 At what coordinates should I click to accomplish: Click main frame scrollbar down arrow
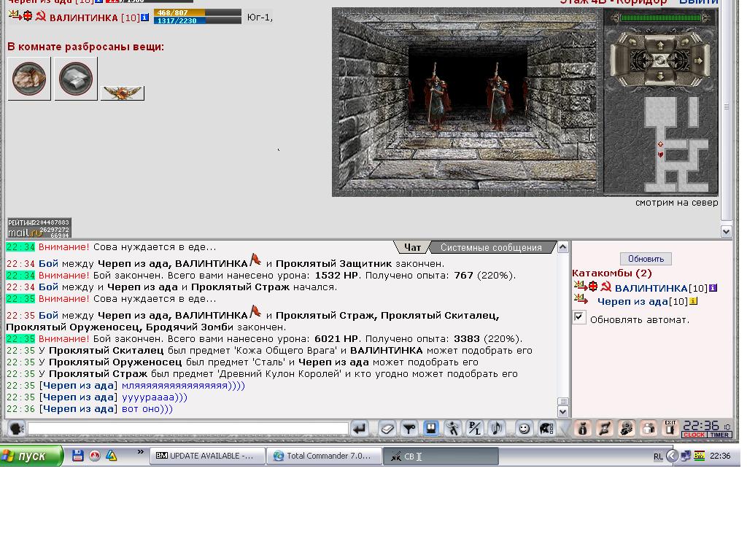click(726, 232)
